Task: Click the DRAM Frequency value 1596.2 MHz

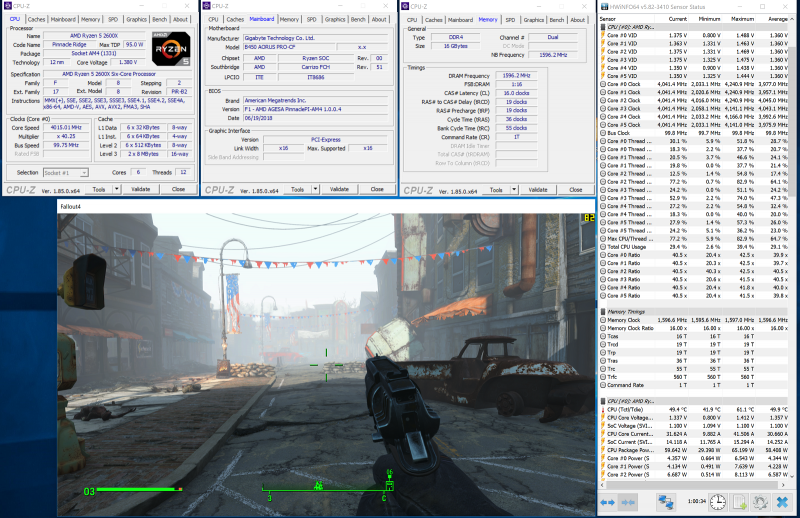Action: point(516,76)
